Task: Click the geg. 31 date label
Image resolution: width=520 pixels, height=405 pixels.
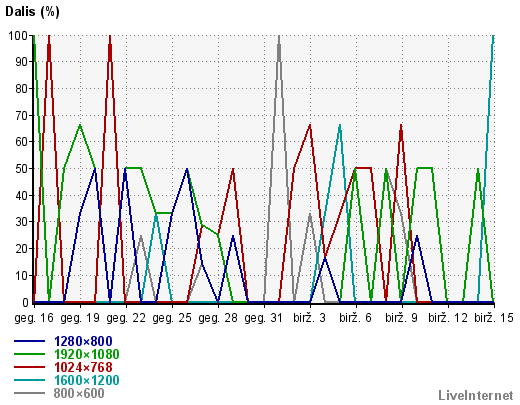Action: point(264,318)
